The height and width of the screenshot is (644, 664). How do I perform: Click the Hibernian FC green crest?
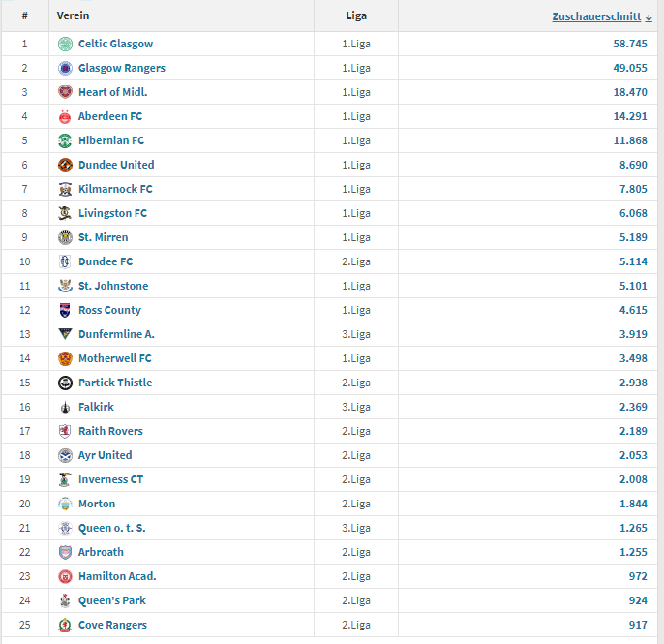[65, 140]
